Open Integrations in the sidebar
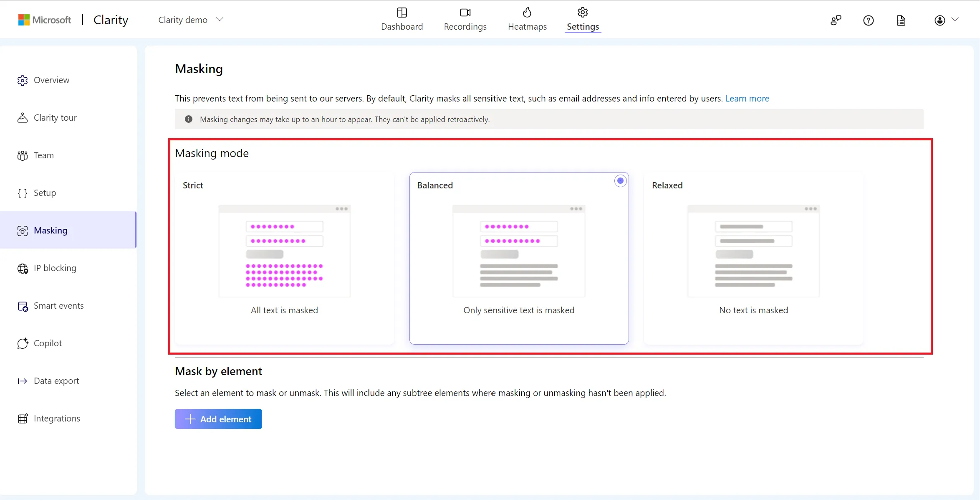Viewport: 980px width, 500px height. point(68,419)
